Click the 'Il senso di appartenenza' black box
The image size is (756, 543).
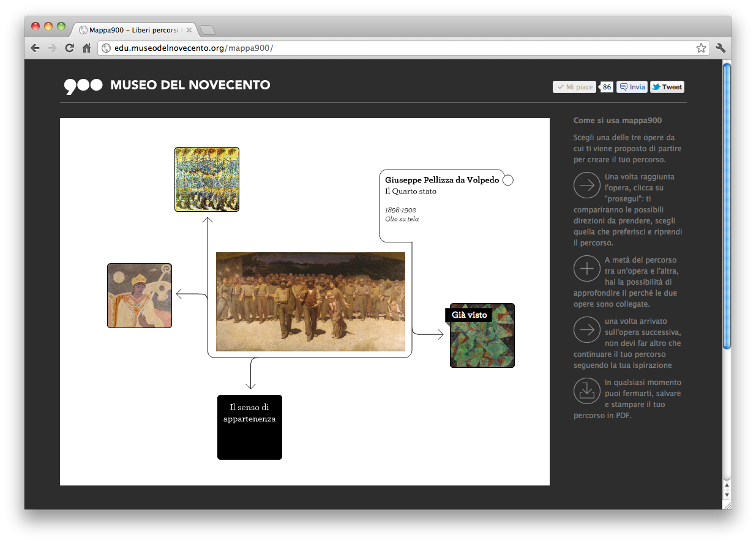tap(250, 427)
